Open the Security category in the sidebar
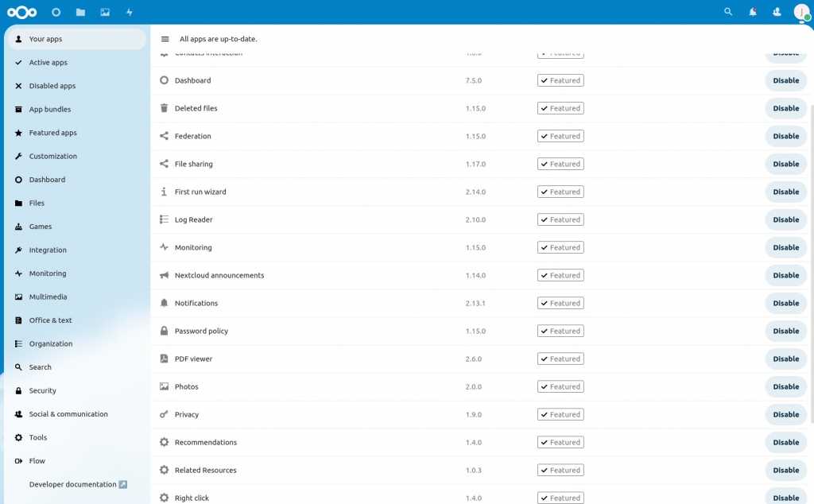 point(41,390)
